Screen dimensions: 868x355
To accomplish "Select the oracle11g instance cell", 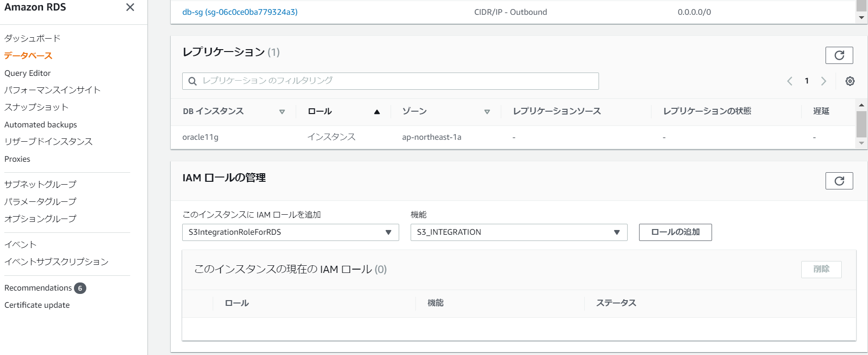I will tap(200, 137).
